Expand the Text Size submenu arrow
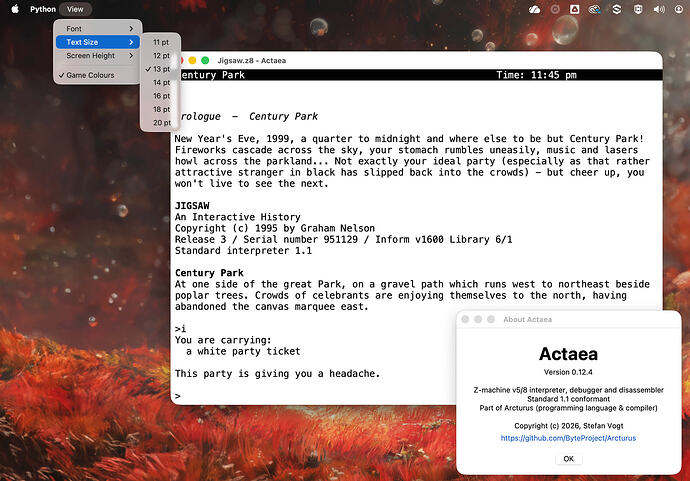The image size is (690, 481). [131, 42]
